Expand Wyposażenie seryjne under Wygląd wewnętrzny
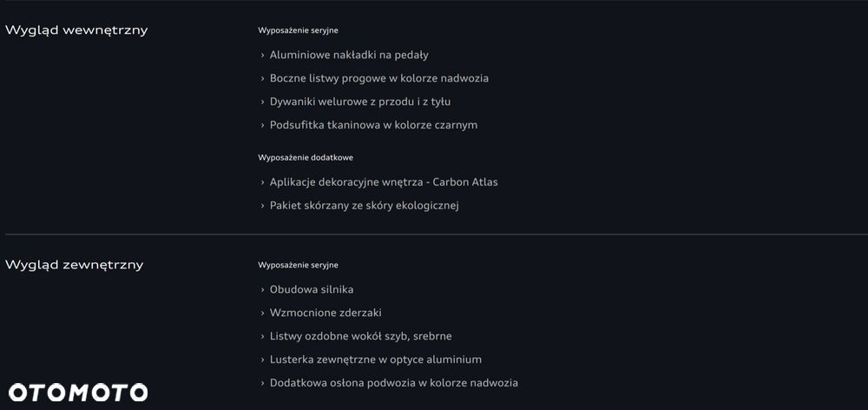Viewport: 868px width, 410px height. click(298, 30)
